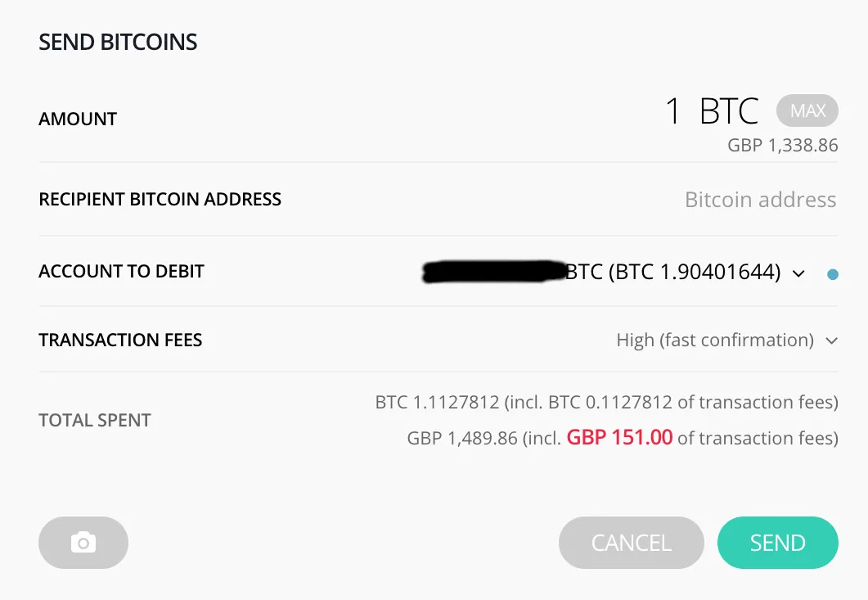Click the 1 BTC amount field
The image size is (868, 600).
tap(712, 111)
